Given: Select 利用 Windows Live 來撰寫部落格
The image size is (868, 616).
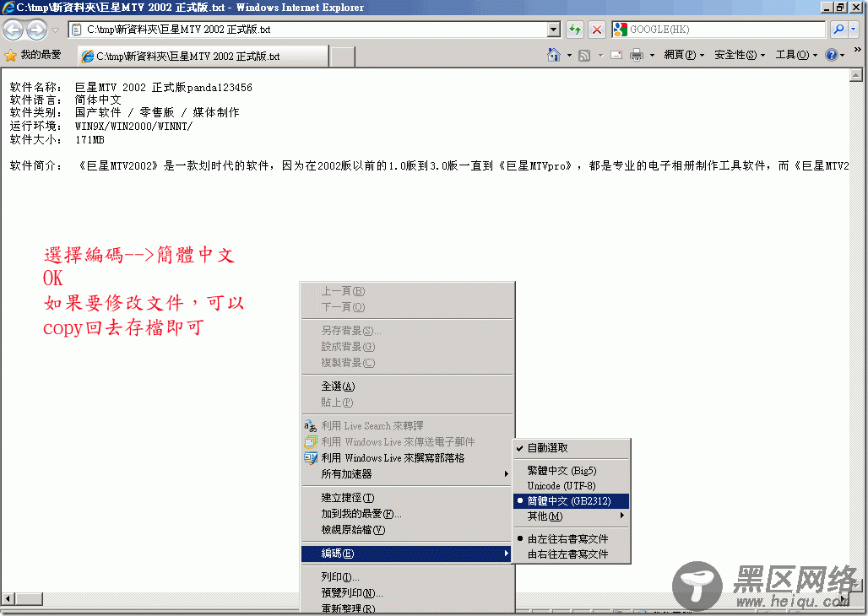Looking at the screenshot, I should click(x=406, y=457).
